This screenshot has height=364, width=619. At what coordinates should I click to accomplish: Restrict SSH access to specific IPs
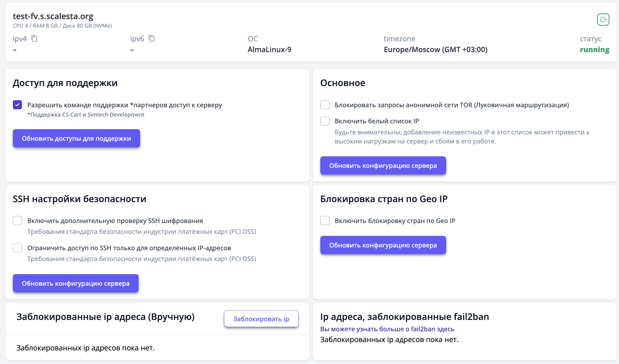17,248
